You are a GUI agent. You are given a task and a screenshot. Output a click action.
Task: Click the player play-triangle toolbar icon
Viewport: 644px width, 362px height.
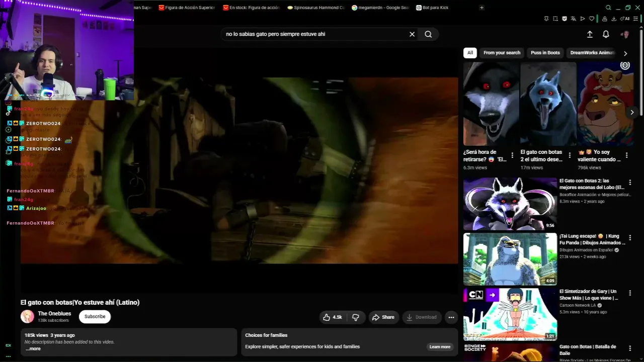point(583,19)
